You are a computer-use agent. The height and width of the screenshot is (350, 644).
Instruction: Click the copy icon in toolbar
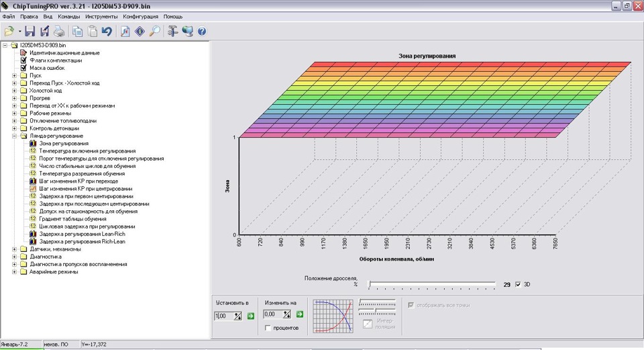coord(77,32)
